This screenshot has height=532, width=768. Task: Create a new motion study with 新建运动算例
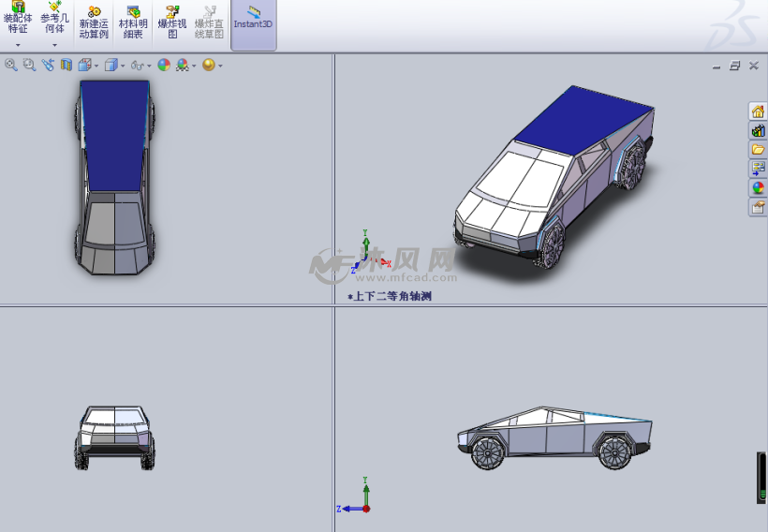pos(94,22)
